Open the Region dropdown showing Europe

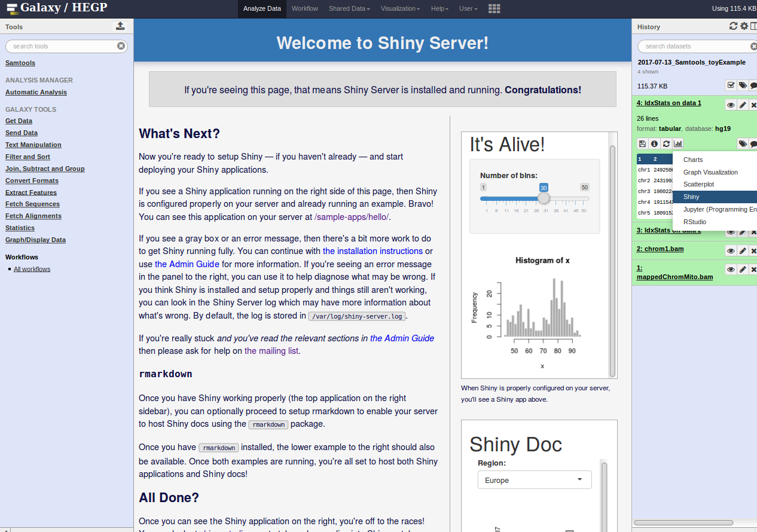pyautogui.click(x=535, y=480)
